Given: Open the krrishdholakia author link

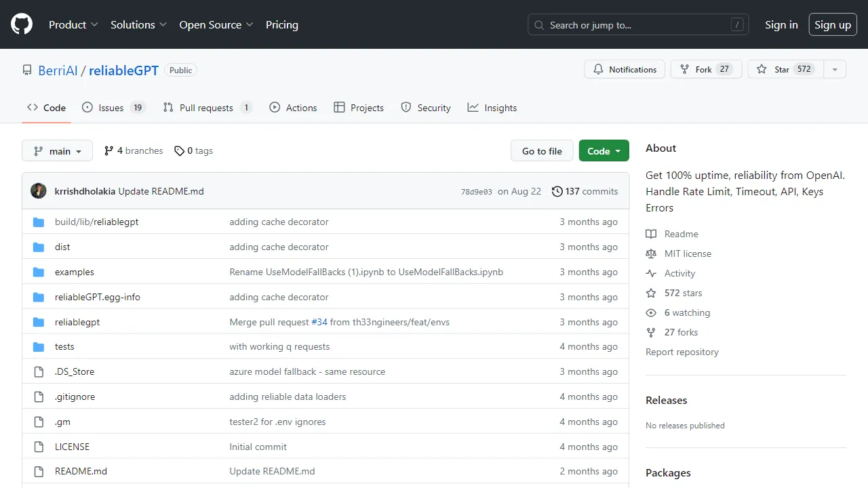Looking at the screenshot, I should click(x=85, y=191).
